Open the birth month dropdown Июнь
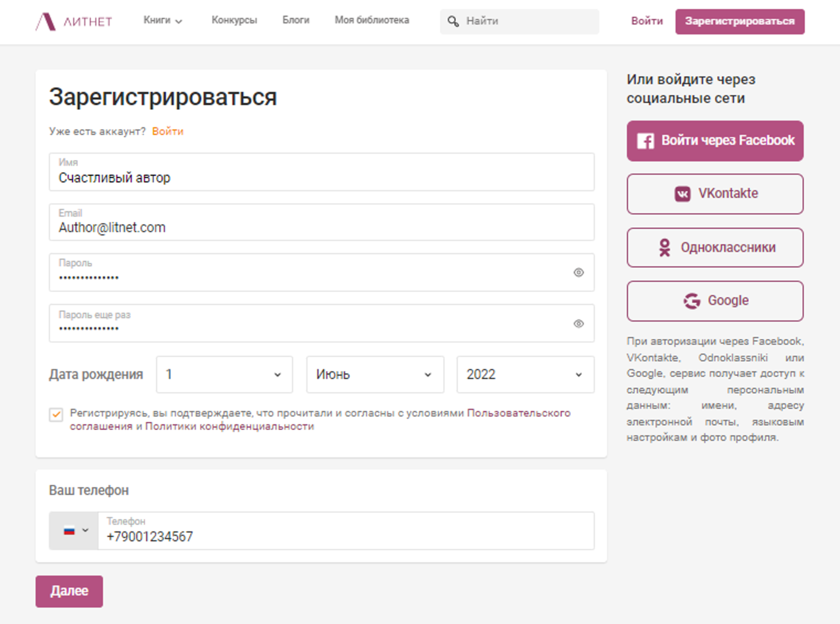Image resolution: width=840 pixels, height=624 pixels. 375,375
